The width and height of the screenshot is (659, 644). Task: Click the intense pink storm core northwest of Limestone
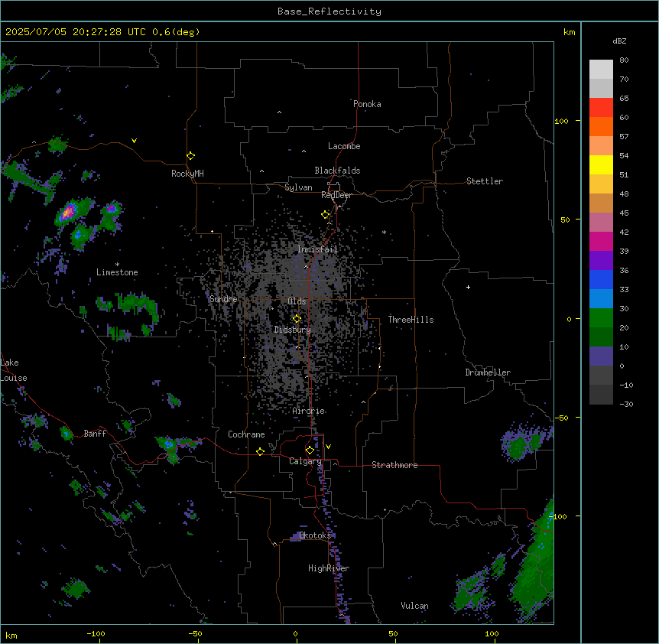(x=67, y=213)
